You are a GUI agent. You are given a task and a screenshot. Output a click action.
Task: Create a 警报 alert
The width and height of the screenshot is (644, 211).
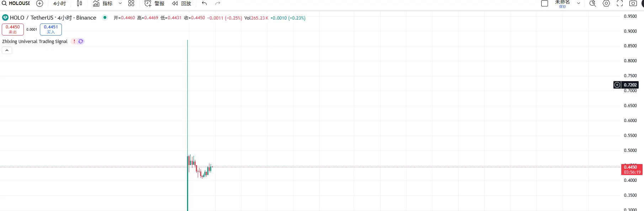[x=154, y=4]
